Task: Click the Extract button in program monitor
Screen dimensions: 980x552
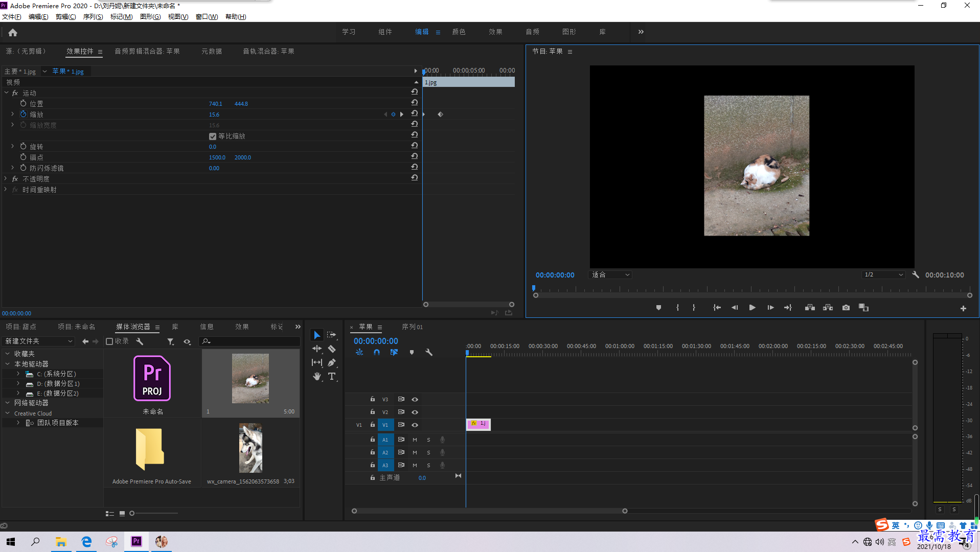Action: (828, 308)
